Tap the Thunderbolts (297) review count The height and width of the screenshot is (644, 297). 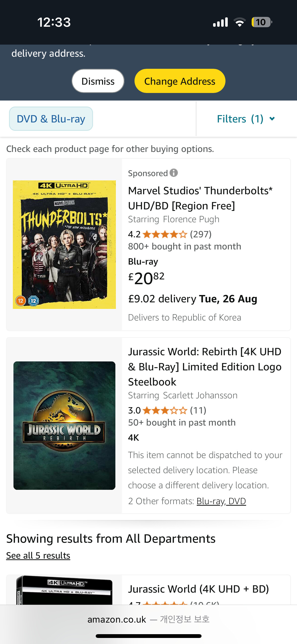(x=201, y=234)
